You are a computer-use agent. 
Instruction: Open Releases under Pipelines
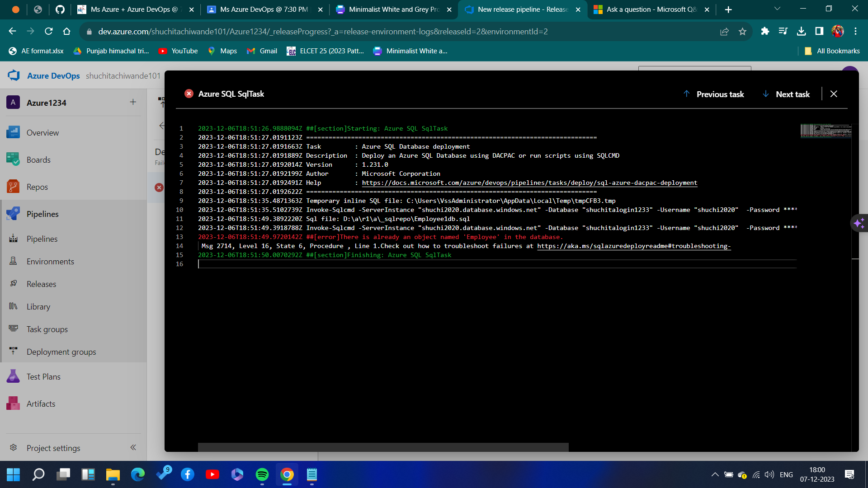pos(41,284)
